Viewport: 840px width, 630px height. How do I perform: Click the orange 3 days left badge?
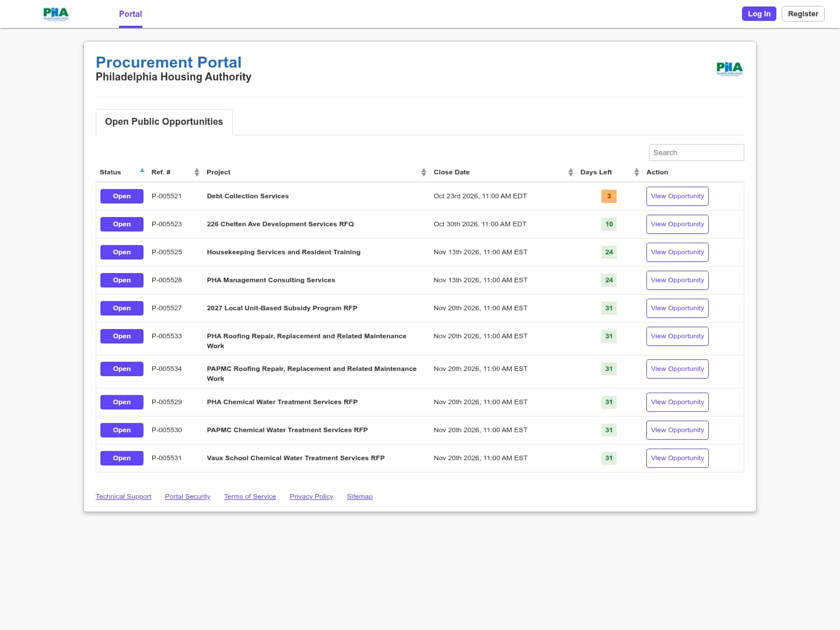point(609,196)
